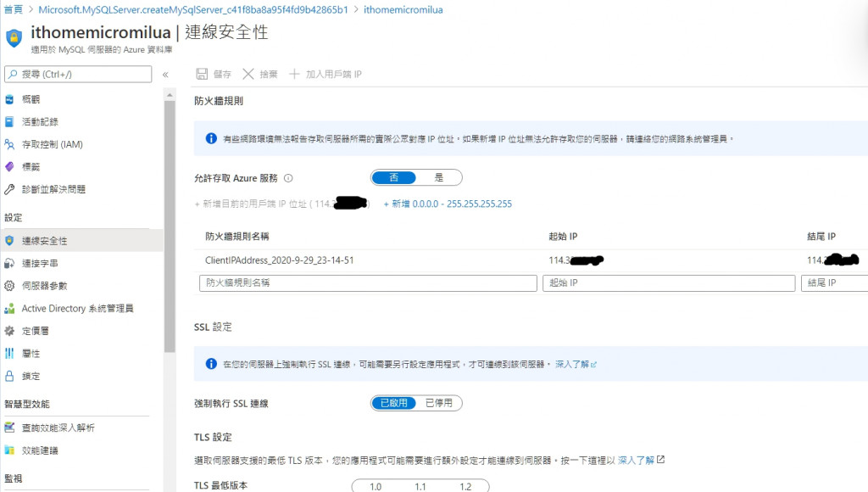Open ithomemicromilua breadcrumb link
Screen dimensions: 868x492
[403, 9]
